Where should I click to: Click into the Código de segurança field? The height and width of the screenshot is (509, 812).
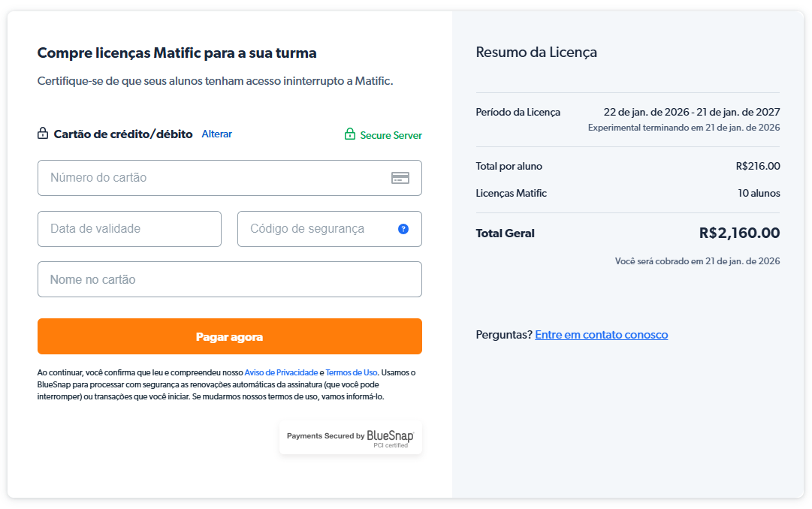[x=315, y=229]
